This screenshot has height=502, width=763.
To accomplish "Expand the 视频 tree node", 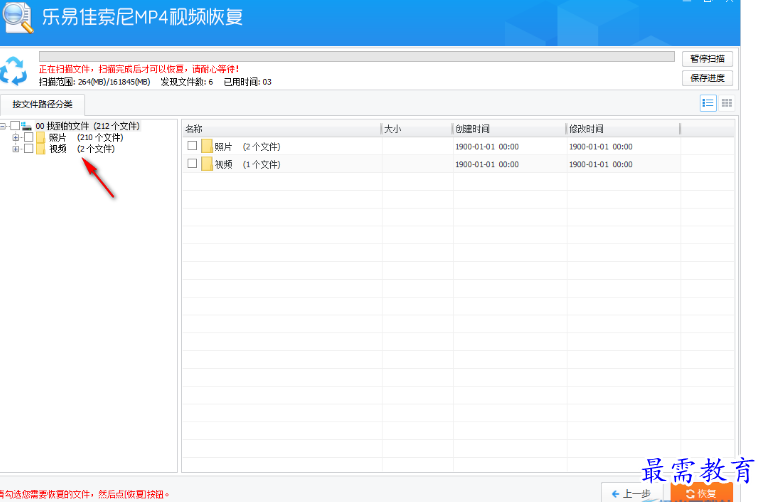I will click(16, 149).
